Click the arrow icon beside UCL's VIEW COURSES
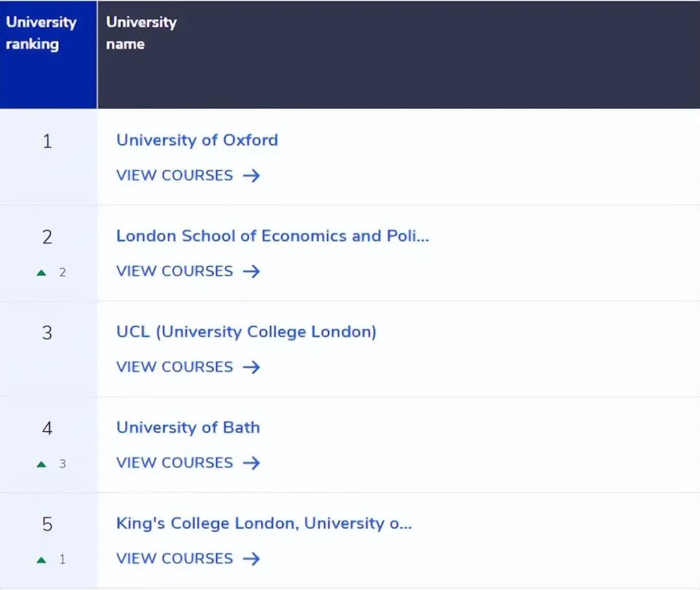This screenshot has width=700, height=590. point(252,366)
